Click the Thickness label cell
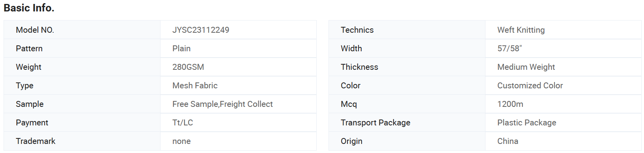644x153 pixels. tap(407, 67)
